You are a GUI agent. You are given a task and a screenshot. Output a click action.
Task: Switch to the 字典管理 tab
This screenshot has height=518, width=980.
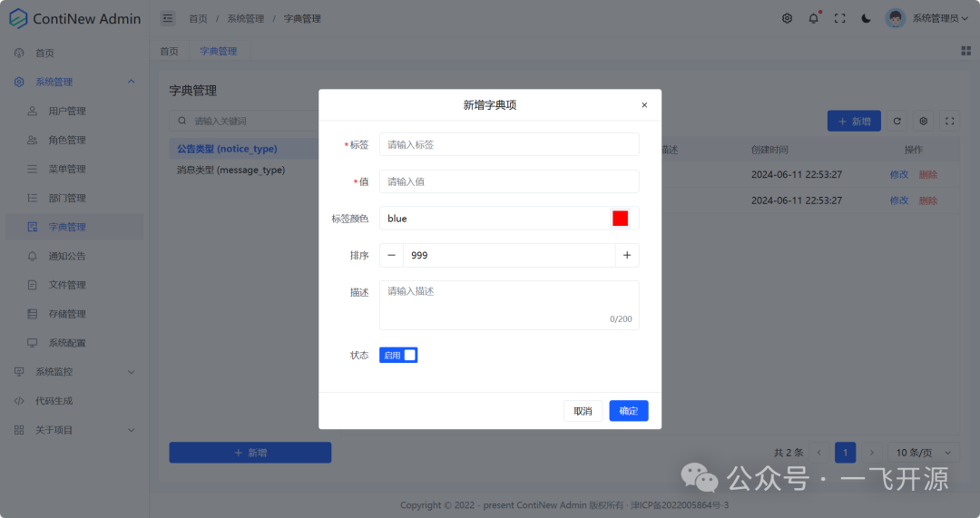click(x=218, y=51)
